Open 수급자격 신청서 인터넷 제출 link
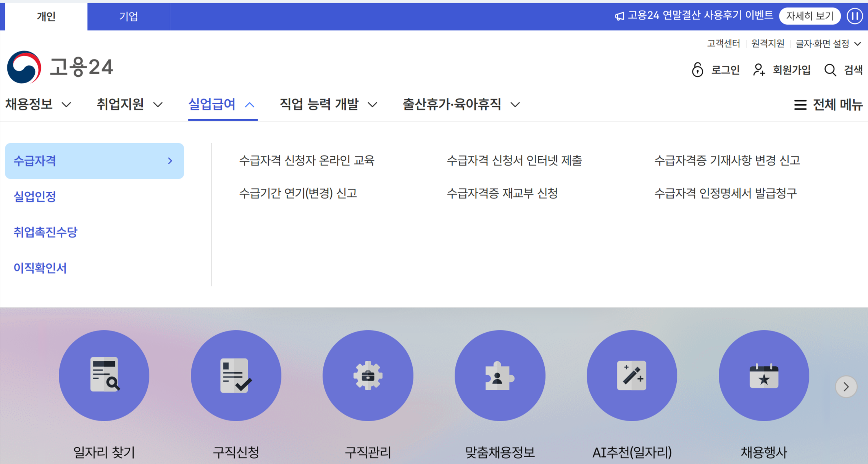This screenshot has height=464, width=868. (x=514, y=160)
